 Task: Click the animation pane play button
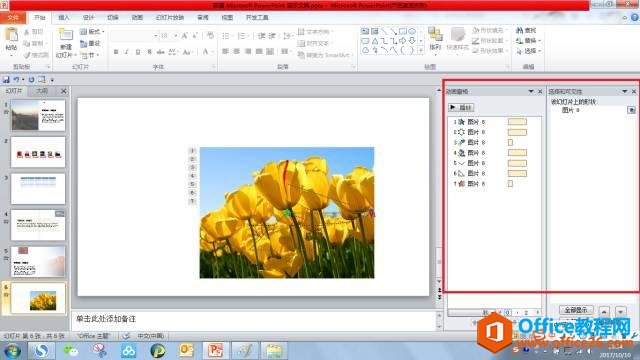point(461,107)
